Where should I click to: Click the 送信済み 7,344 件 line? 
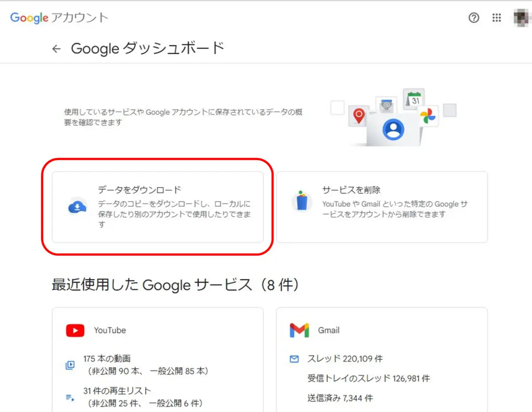tap(340, 398)
